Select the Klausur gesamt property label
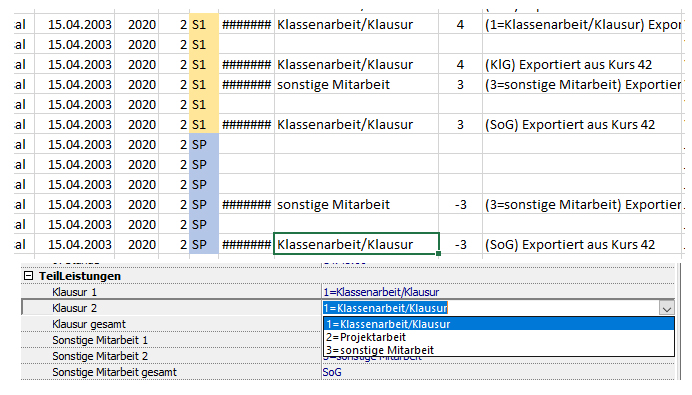692x395 pixels. 89,324
